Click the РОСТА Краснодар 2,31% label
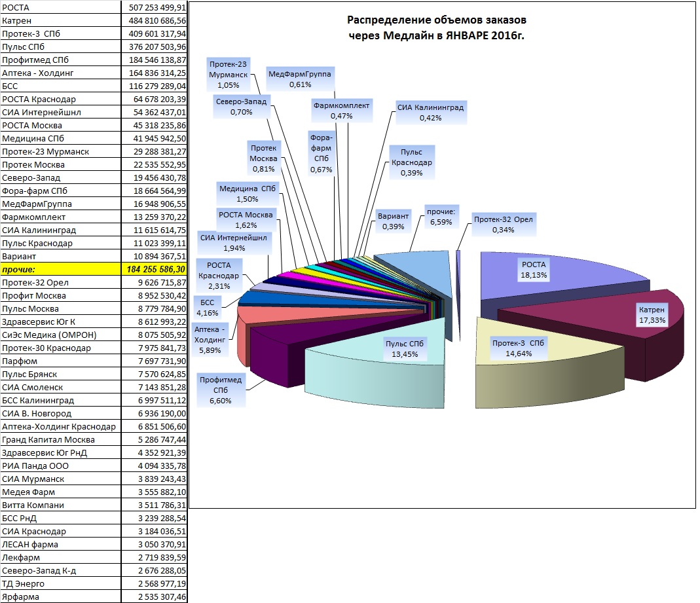 click(219, 276)
